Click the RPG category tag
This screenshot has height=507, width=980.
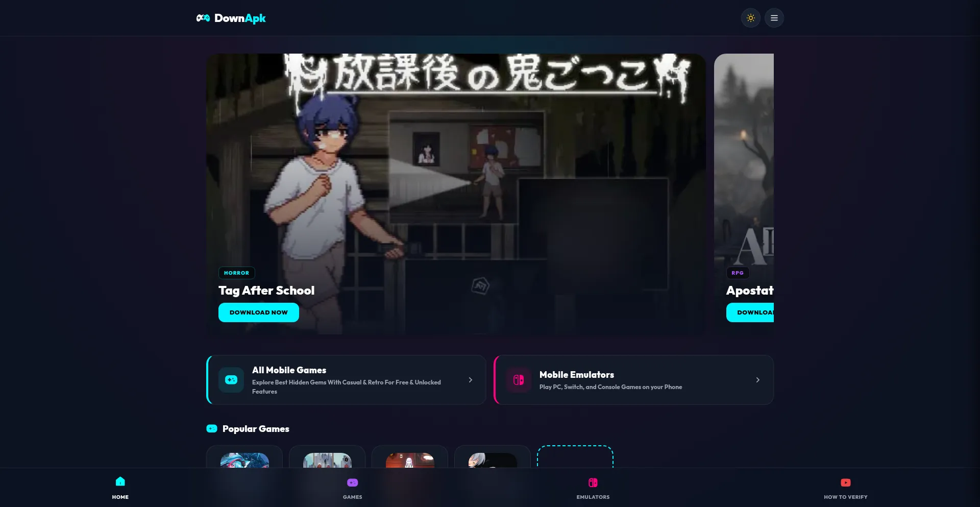pos(738,273)
